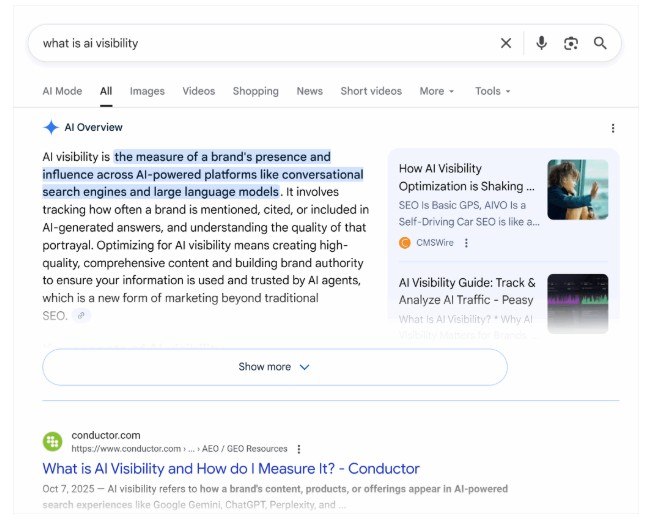Click the magnifying glass search icon
Screen dimensions: 650x526
click(x=600, y=43)
